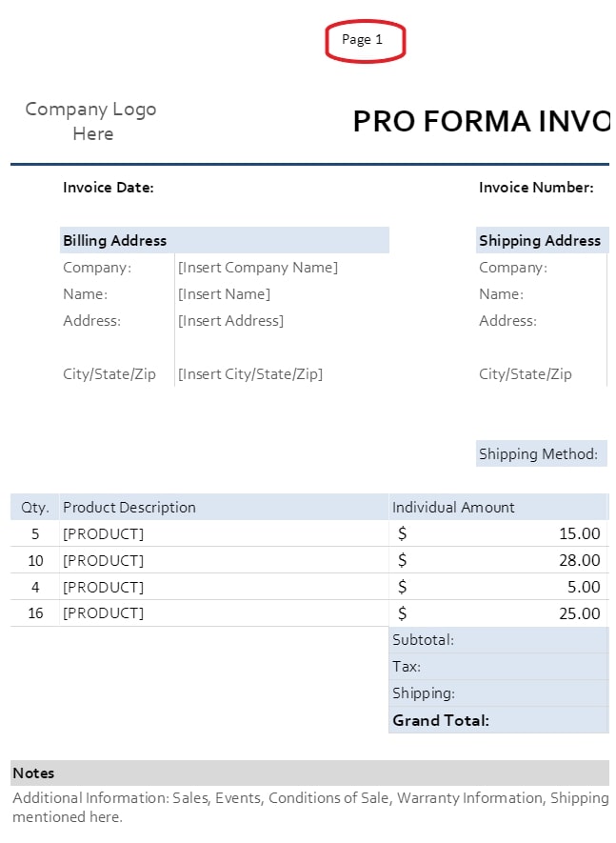Click the [Insert Company Name] field
The height and width of the screenshot is (843, 616).
click(258, 268)
